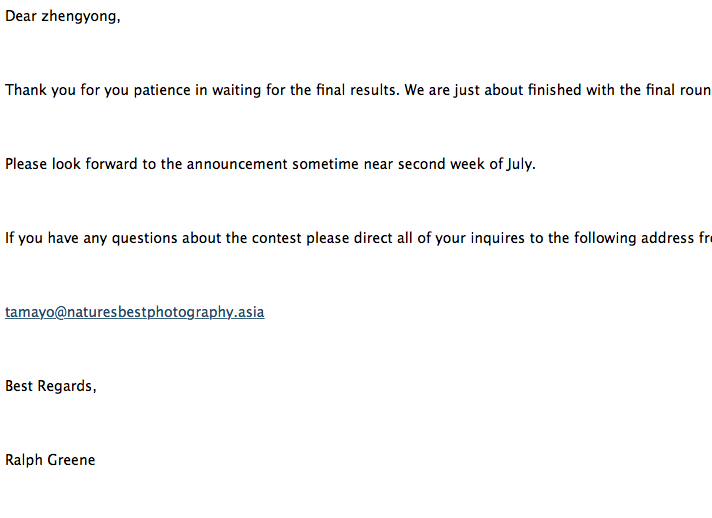Click the 'Best Regards,' closing line
712x518 pixels.
coord(50,386)
